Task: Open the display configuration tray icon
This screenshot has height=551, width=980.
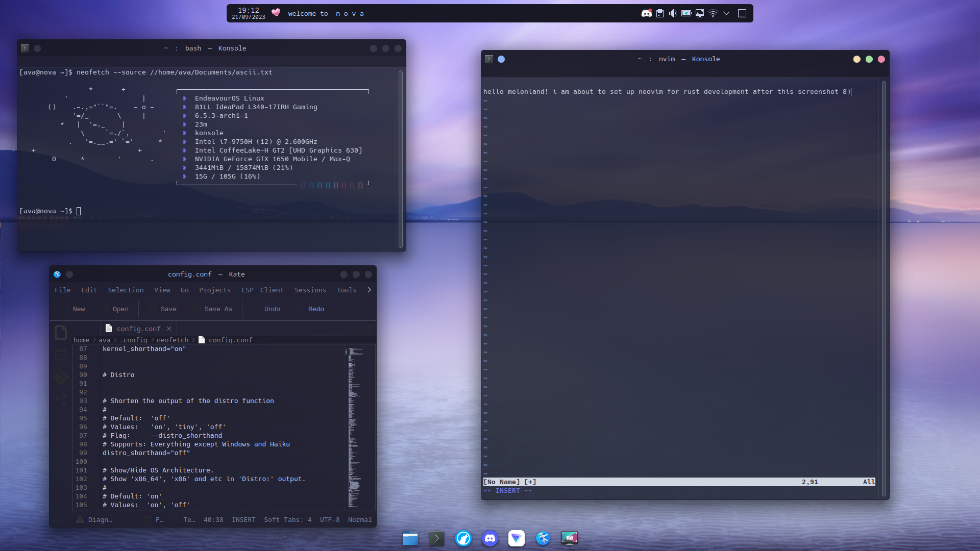Action: pos(700,13)
